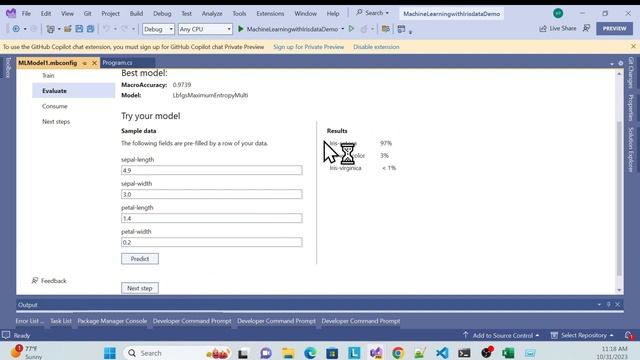Open the Error List tab
The width and height of the screenshot is (640, 360).
pos(29,321)
